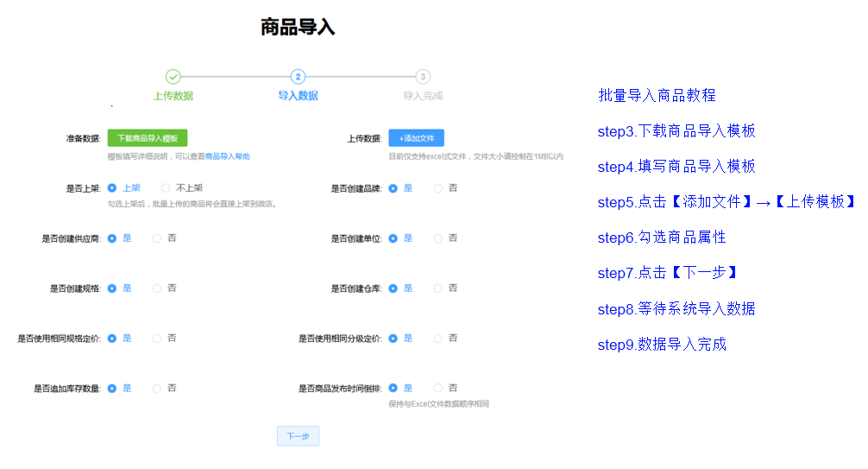
Task: Select 否 for 是否创建单位
Action: (437, 238)
